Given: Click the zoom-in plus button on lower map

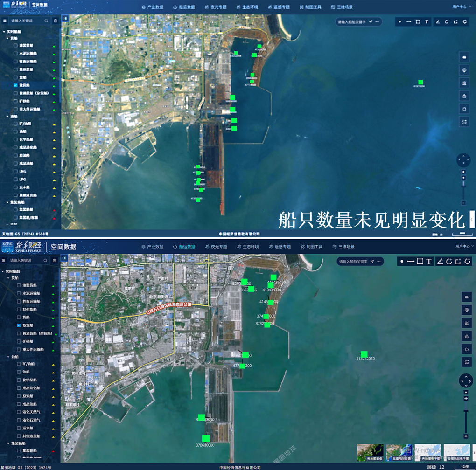Looking at the screenshot, I should click(466, 399).
